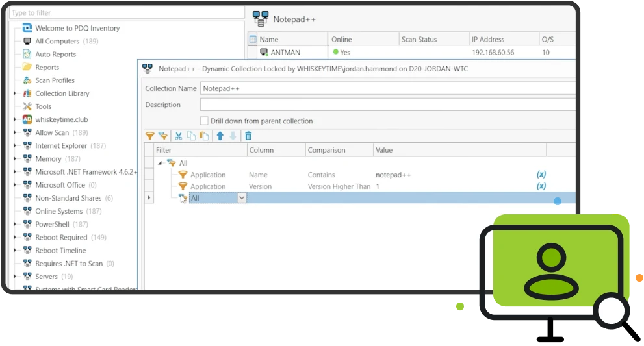The width and height of the screenshot is (644, 346).
Task: Expand the Internet Explorer collection
Action: click(15, 145)
